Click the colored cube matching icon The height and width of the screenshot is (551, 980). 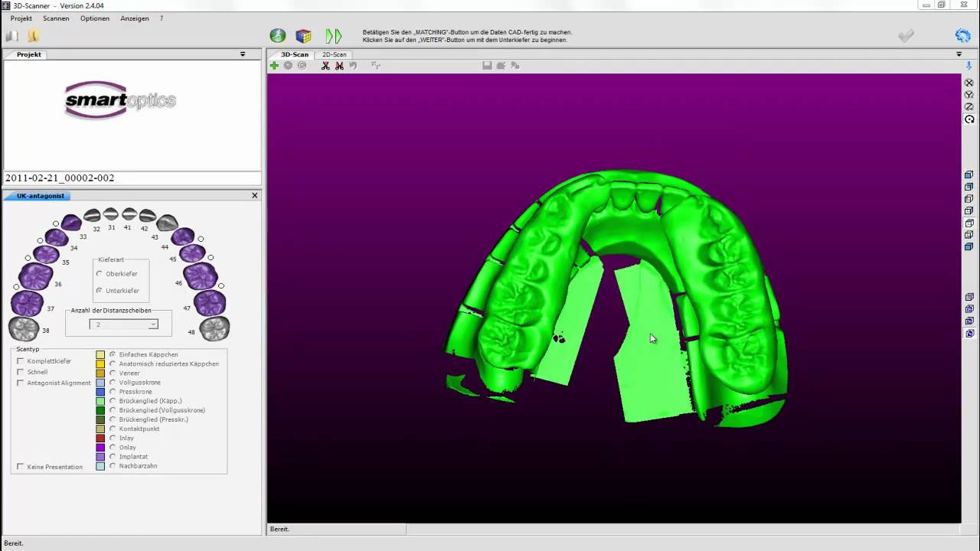[304, 36]
